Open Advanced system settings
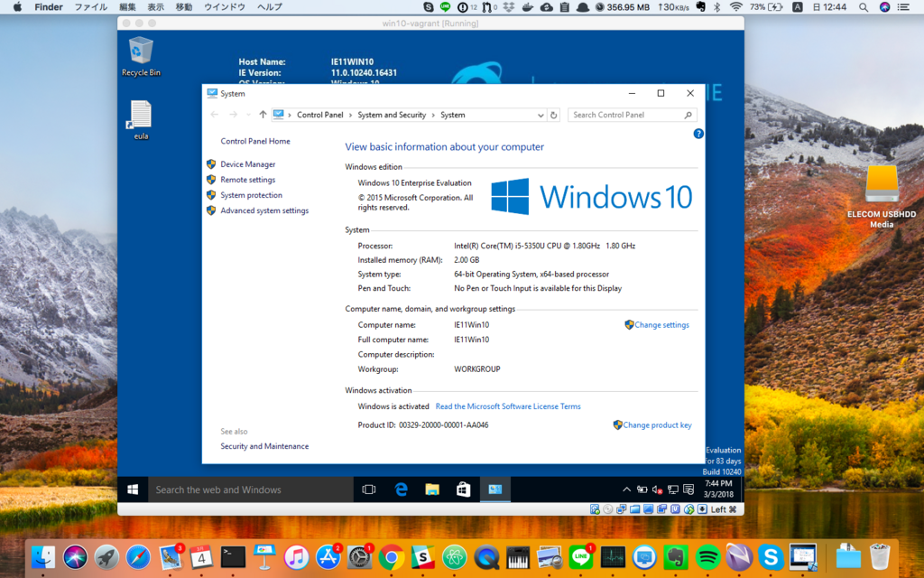This screenshot has width=924, height=578. (264, 210)
